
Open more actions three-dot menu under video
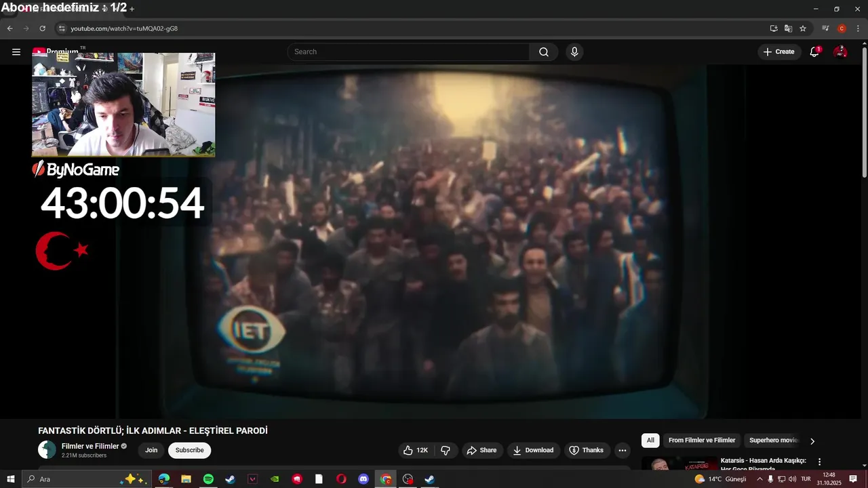click(623, 450)
